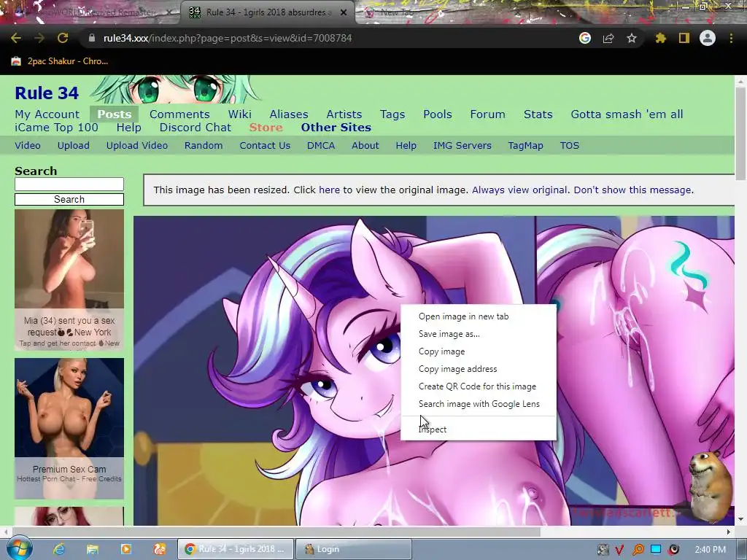Focus the Search text field
The height and width of the screenshot is (560, 747).
pos(69,184)
